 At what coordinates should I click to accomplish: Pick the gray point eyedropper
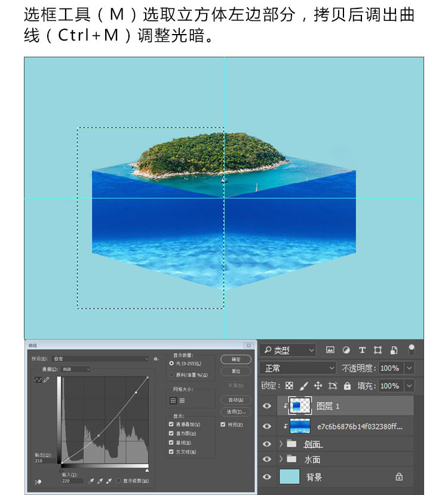point(100,481)
